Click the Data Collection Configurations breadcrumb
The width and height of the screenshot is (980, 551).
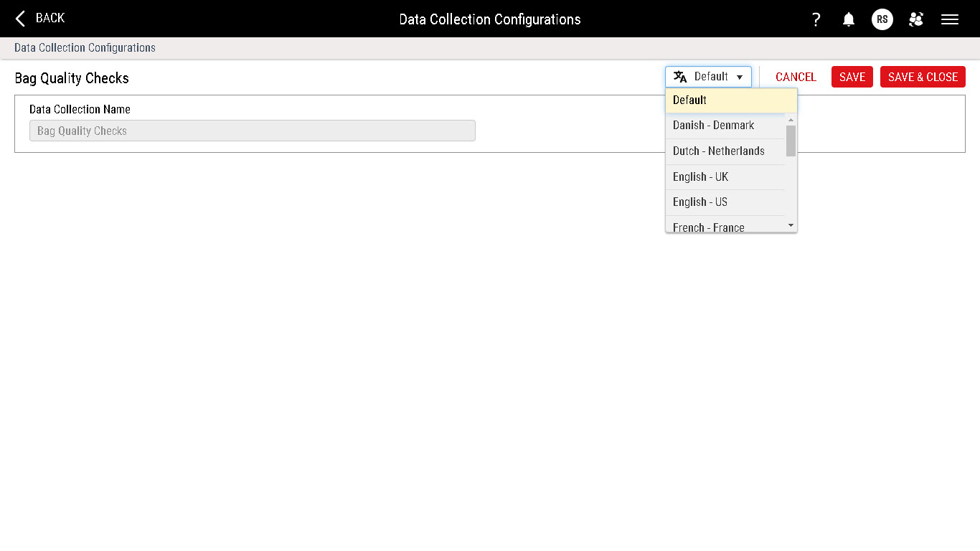85,48
